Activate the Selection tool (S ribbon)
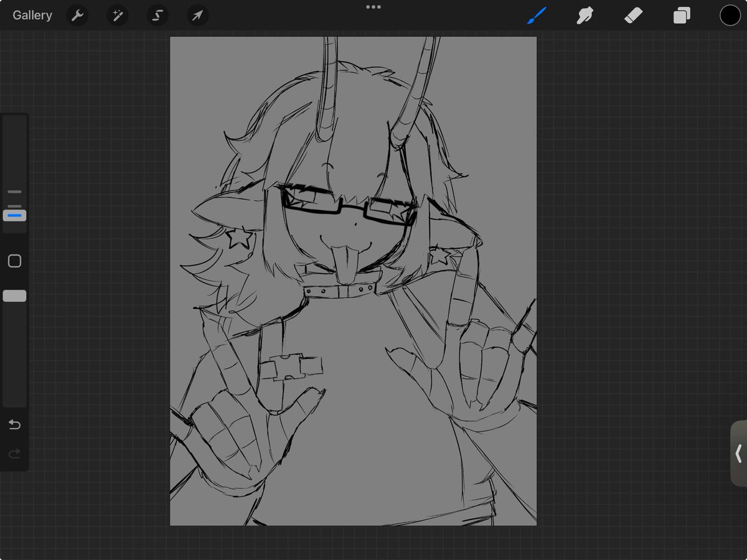This screenshot has width=747, height=560. (x=157, y=16)
